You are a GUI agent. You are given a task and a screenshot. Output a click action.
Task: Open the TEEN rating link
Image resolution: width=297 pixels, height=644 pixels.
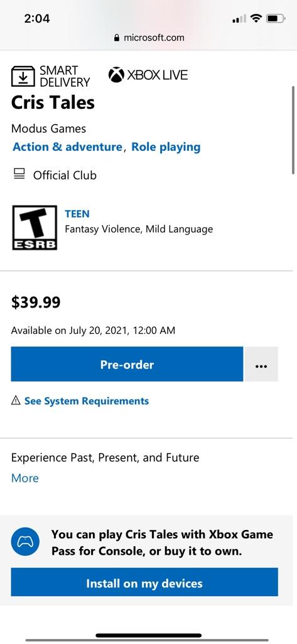[77, 214]
